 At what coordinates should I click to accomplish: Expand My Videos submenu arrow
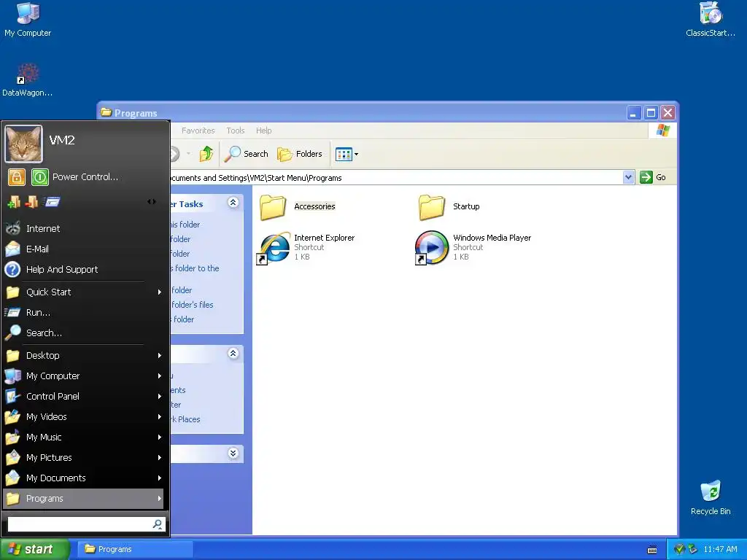tap(160, 416)
